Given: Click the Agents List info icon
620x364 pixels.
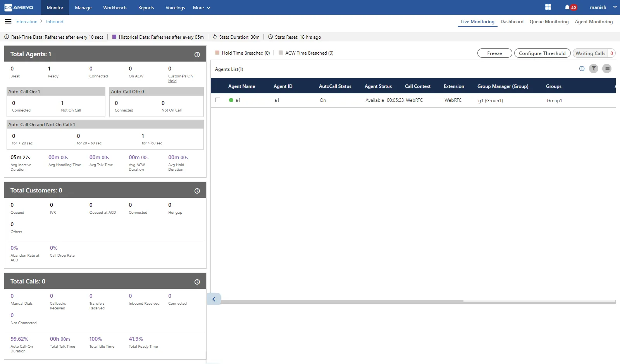Looking at the screenshot, I should (x=582, y=69).
